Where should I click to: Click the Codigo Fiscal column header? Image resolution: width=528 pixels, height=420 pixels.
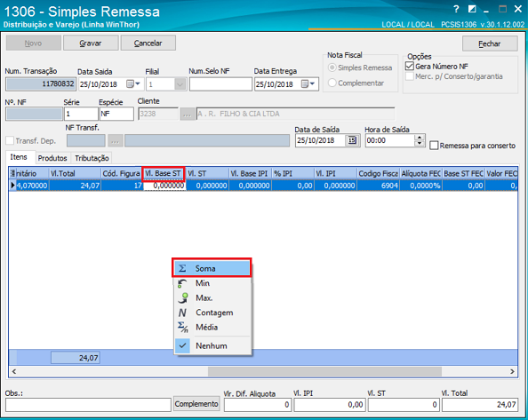[x=378, y=173]
